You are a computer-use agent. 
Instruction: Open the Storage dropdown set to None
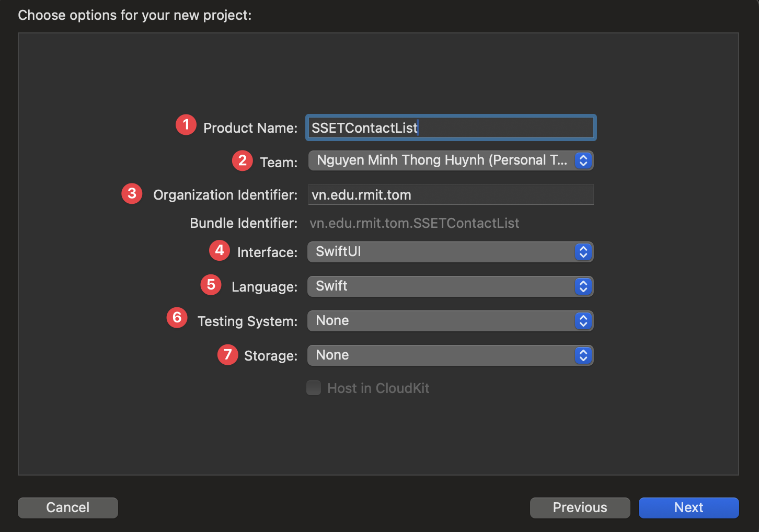click(x=450, y=355)
